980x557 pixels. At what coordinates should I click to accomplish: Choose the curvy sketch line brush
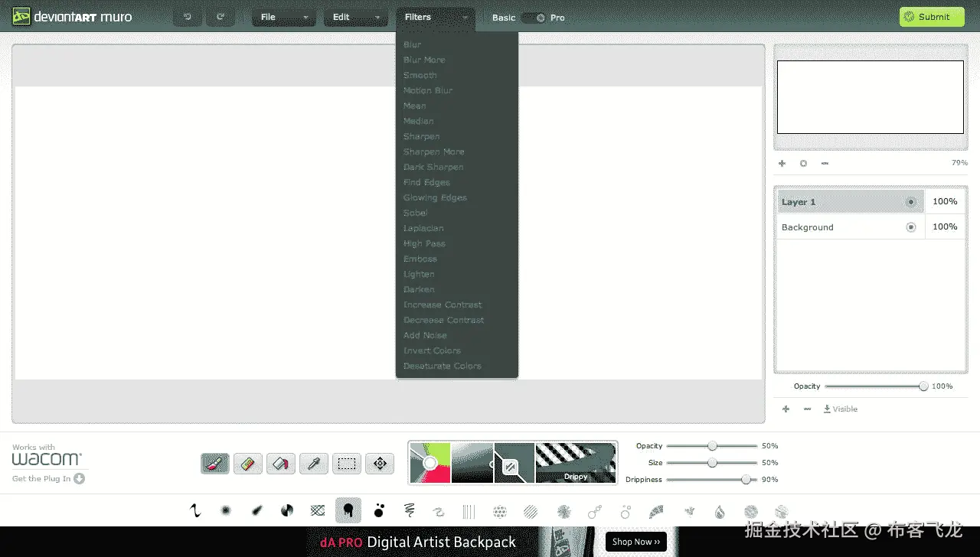click(195, 510)
